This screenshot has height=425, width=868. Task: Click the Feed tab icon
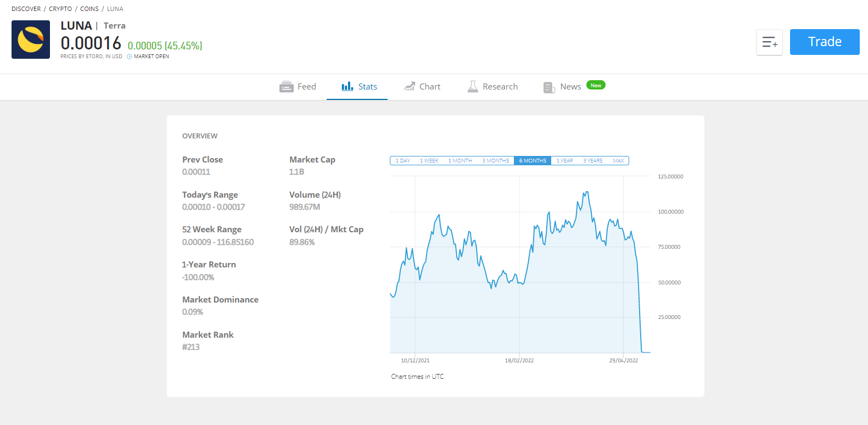pyautogui.click(x=287, y=87)
